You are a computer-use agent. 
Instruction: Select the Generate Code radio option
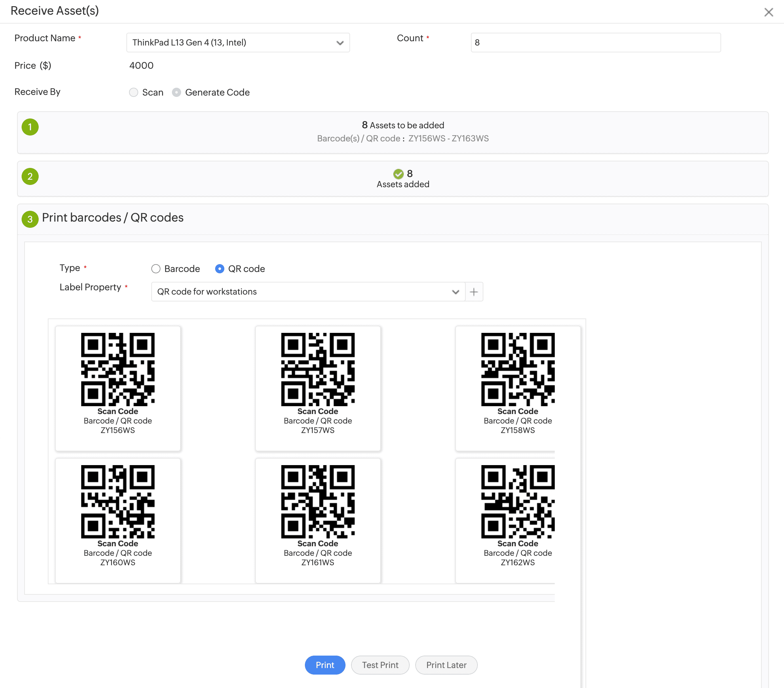[x=177, y=92]
